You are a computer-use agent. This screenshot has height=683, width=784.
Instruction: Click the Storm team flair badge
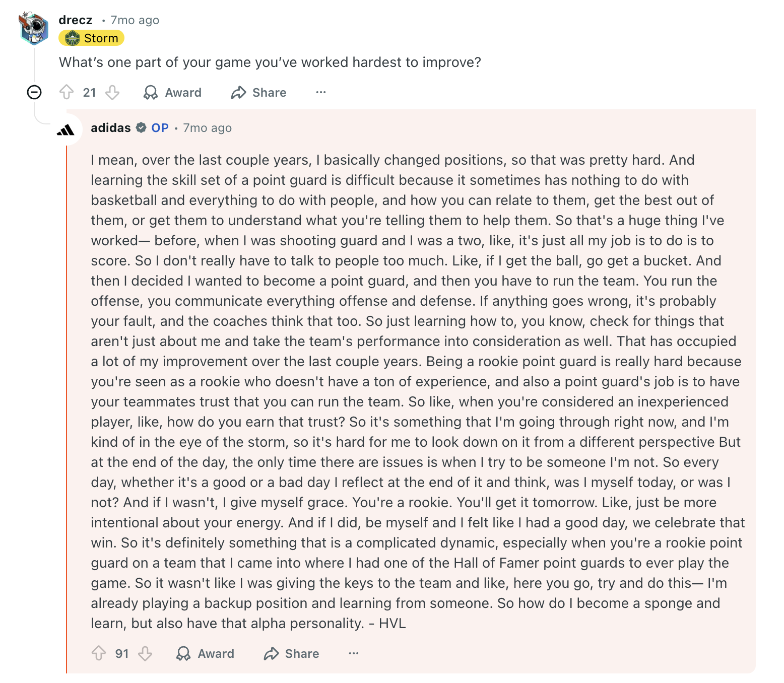tap(91, 38)
